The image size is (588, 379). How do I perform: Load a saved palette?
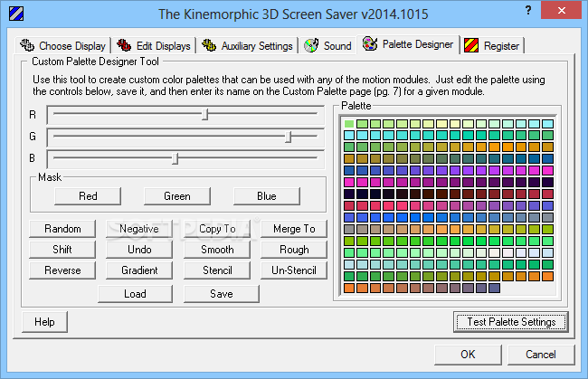tap(135, 294)
